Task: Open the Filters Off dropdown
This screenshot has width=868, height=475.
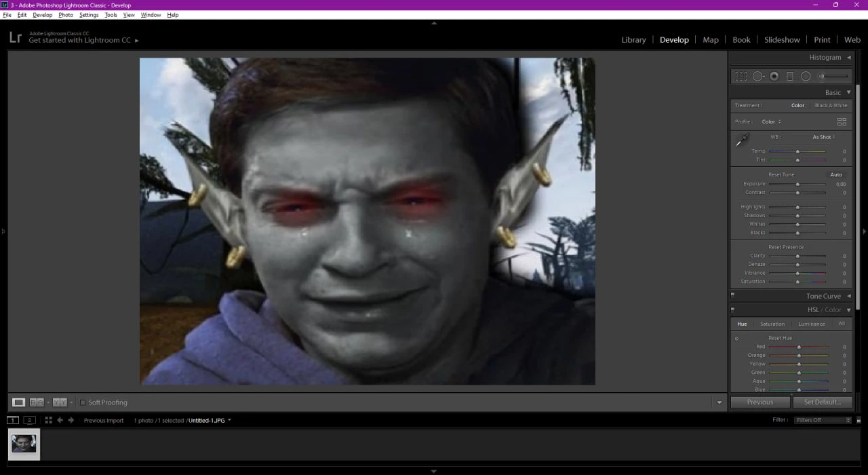Action: 823,420
